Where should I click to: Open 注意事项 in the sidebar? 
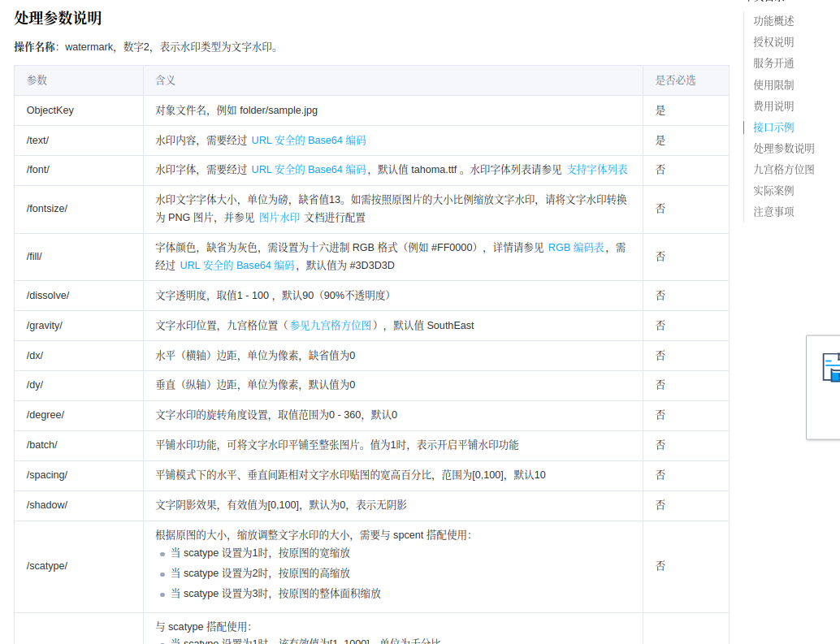coord(773,211)
